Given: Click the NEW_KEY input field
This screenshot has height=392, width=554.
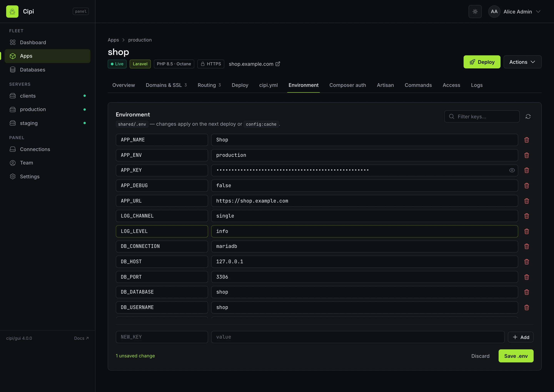Looking at the screenshot, I should tap(162, 337).
